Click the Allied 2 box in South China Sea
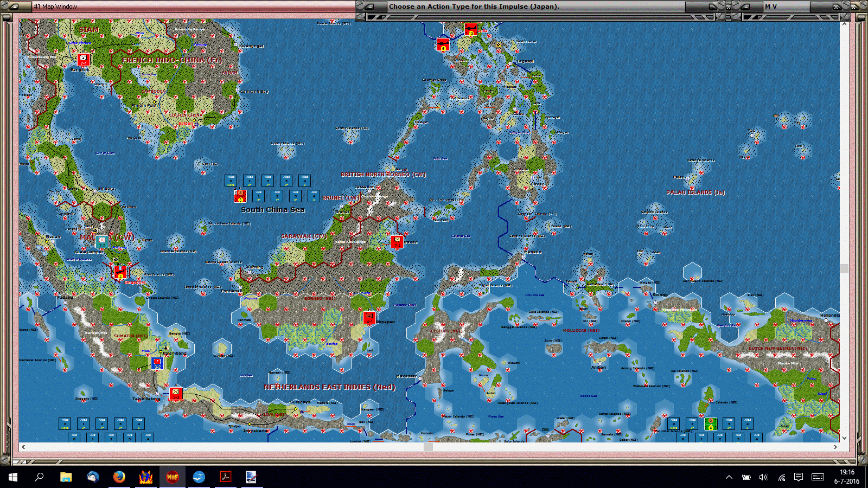Screen dimensions: 868x488 [x=268, y=181]
